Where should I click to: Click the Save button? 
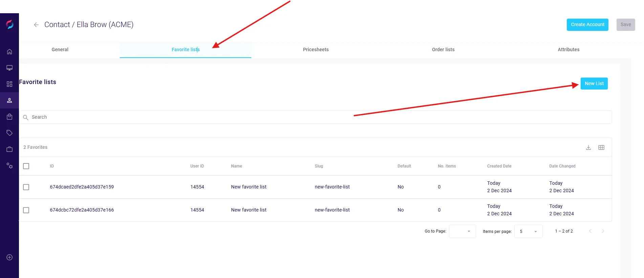(x=626, y=25)
